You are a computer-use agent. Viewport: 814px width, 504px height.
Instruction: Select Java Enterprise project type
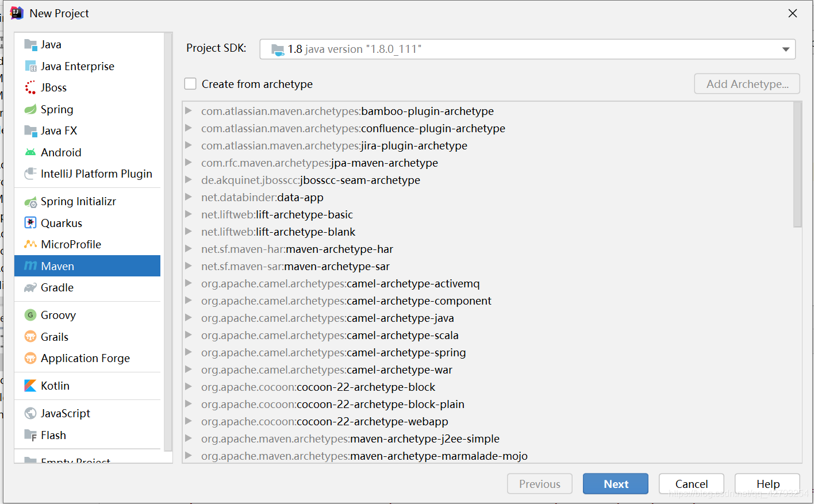87,67
